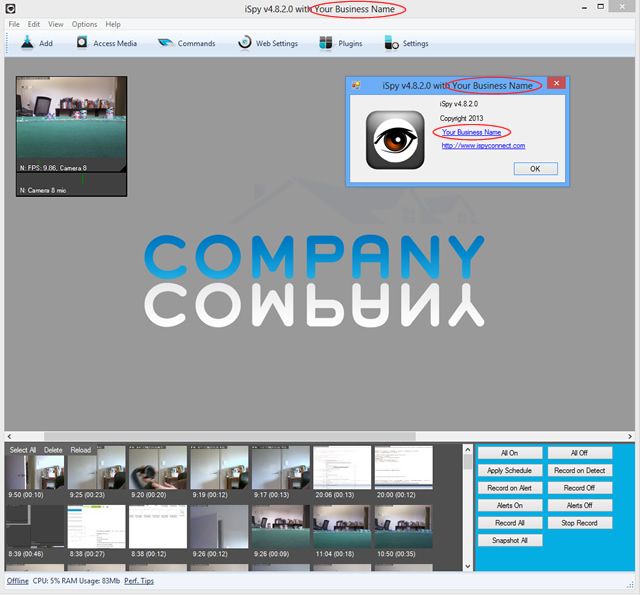
Task: Close the About dialog with red X
Action: (556, 83)
